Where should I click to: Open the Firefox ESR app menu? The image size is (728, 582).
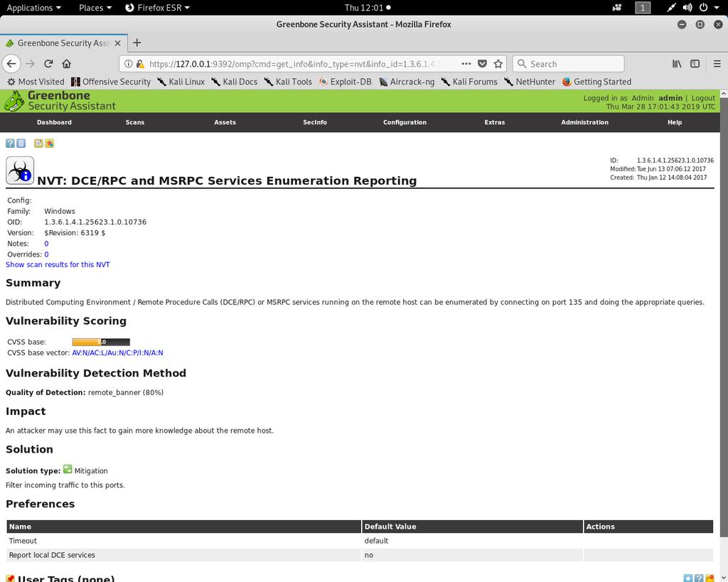[157, 7]
